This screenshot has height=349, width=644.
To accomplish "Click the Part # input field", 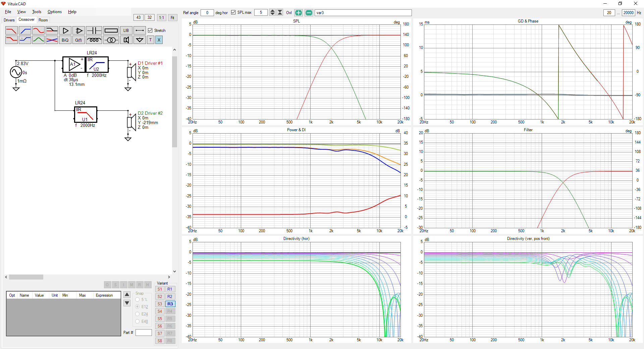I will click(144, 333).
